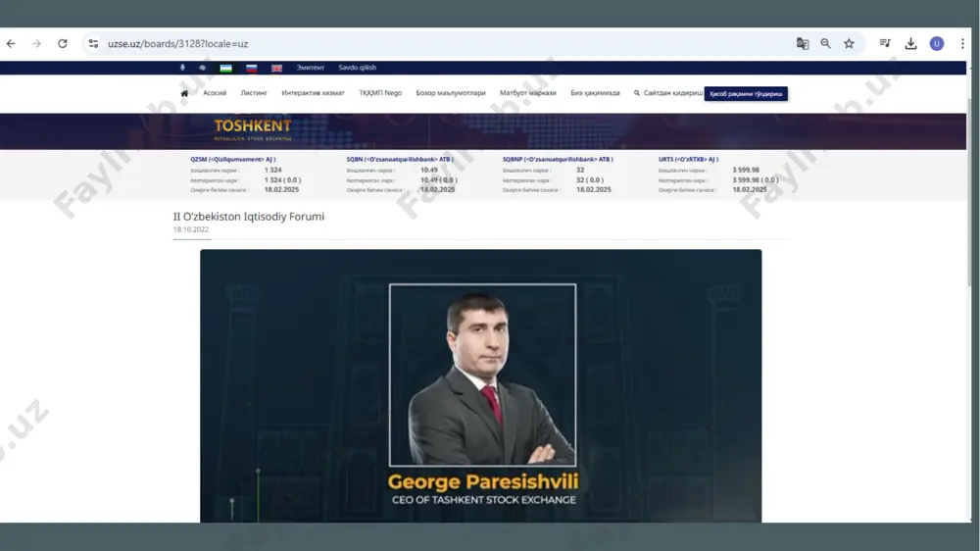Open URTS O'zRTXB ticker

click(x=688, y=160)
